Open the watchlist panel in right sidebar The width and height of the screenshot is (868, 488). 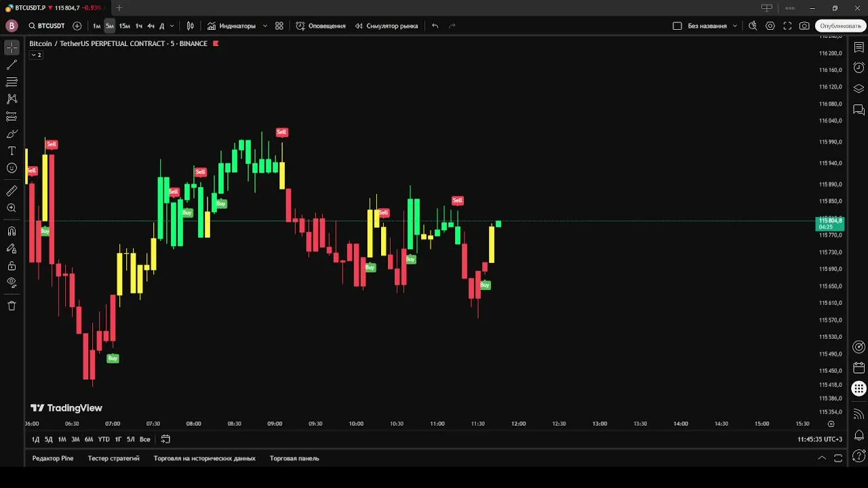pos(859,47)
